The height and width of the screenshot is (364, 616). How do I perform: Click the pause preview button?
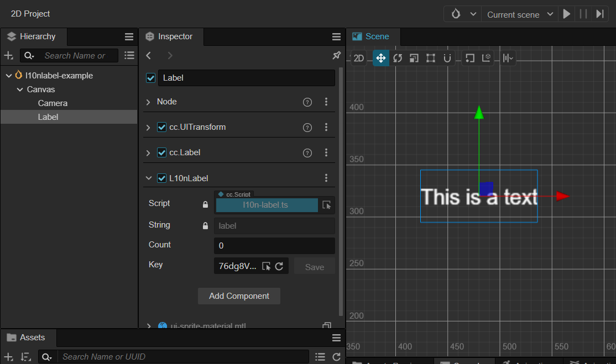(583, 14)
